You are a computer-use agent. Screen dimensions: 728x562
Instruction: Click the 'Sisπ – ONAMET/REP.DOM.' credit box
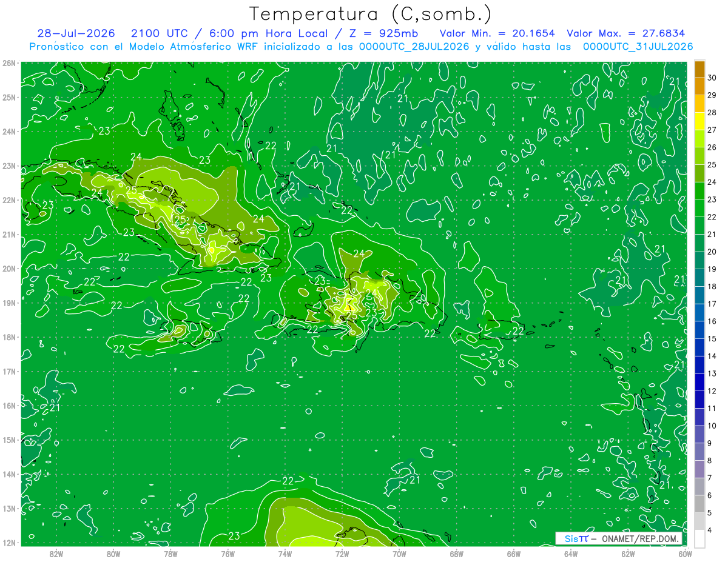(618, 538)
